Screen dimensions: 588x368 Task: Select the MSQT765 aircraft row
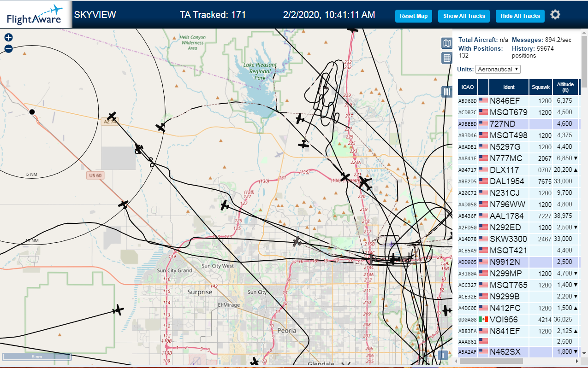(519, 285)
